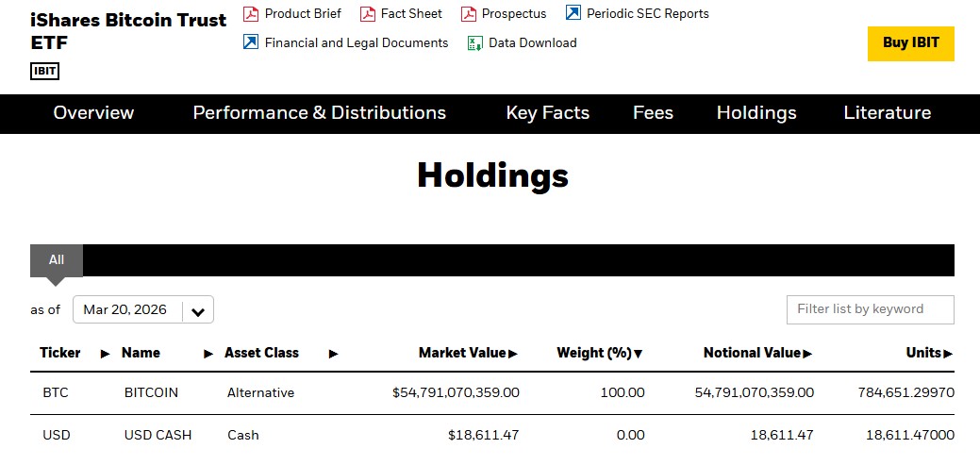Click the Fact Sheet PDF icon

point(367,14)
